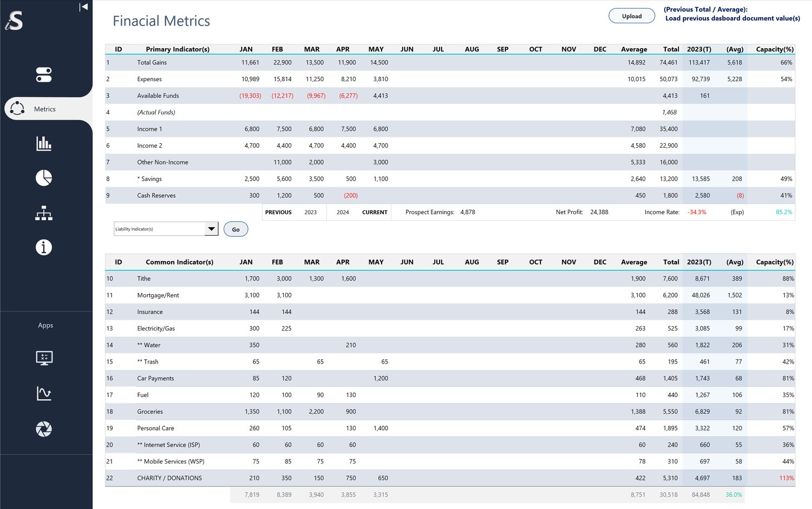Click the Capacity(%) column header in Primary table
The image size is (812, 509).
(x=775, y=49)
